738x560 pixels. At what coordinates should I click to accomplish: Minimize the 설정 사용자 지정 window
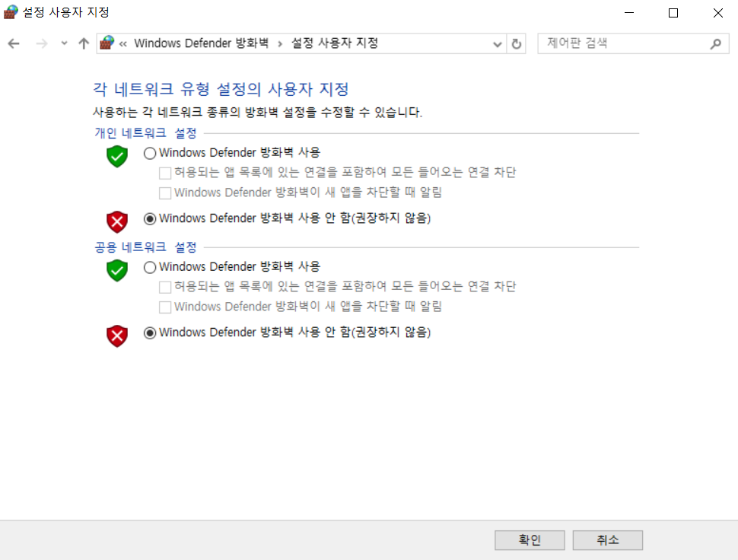point(629,13)
